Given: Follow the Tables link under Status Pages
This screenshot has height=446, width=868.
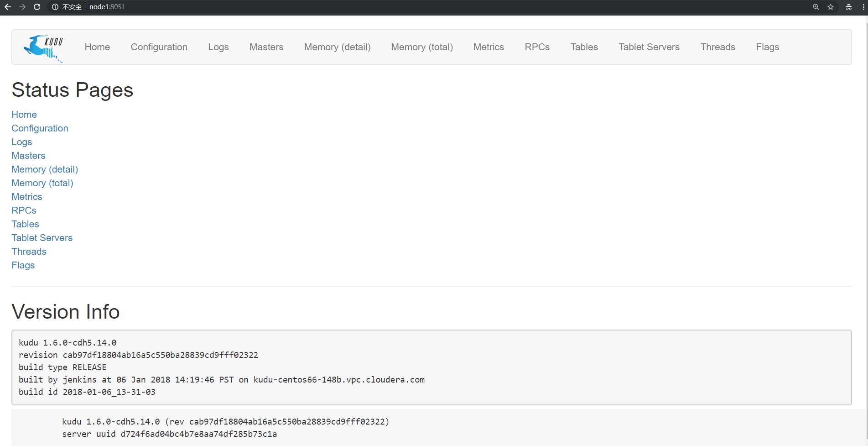Looking at the screenshot, I should pyautogui.click(x=26, y=224).
